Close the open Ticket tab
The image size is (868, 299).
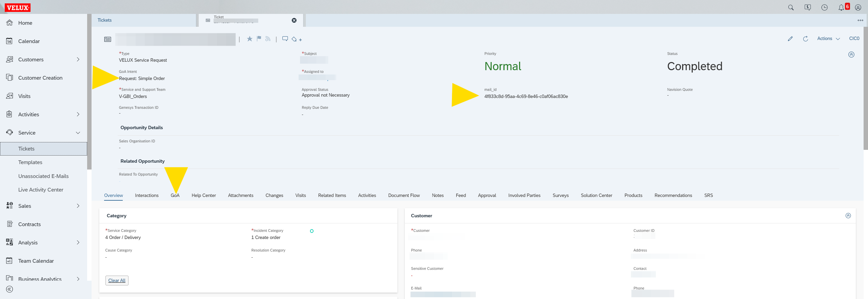pos(294,20)
